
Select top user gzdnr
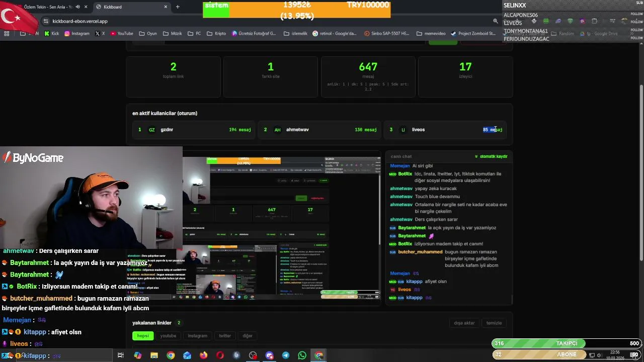[194, 130]
